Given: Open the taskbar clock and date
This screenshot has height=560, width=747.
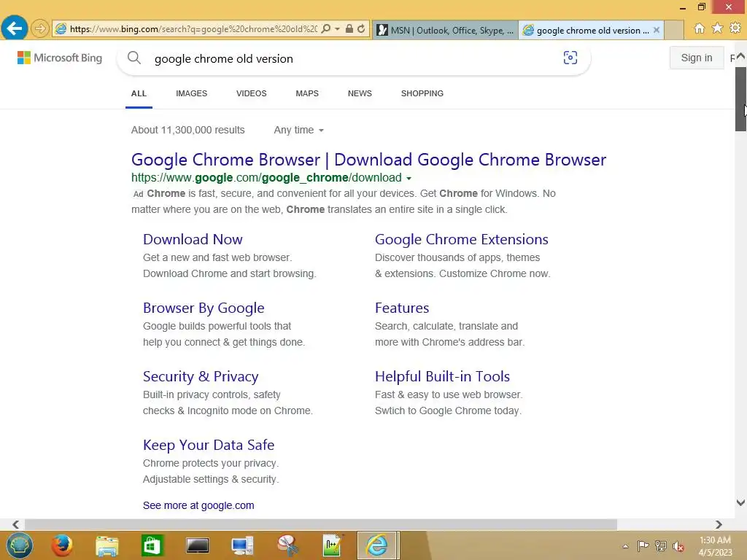Looking at the screenshot, I should (x=715, y=546).
